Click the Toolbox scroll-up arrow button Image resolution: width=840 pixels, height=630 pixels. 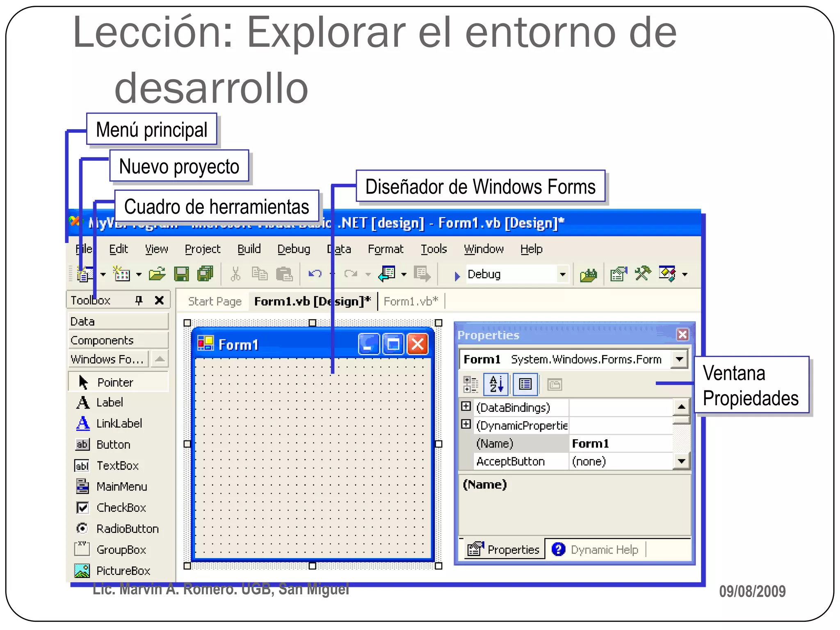pyautogui.click(x=160, y=359)
